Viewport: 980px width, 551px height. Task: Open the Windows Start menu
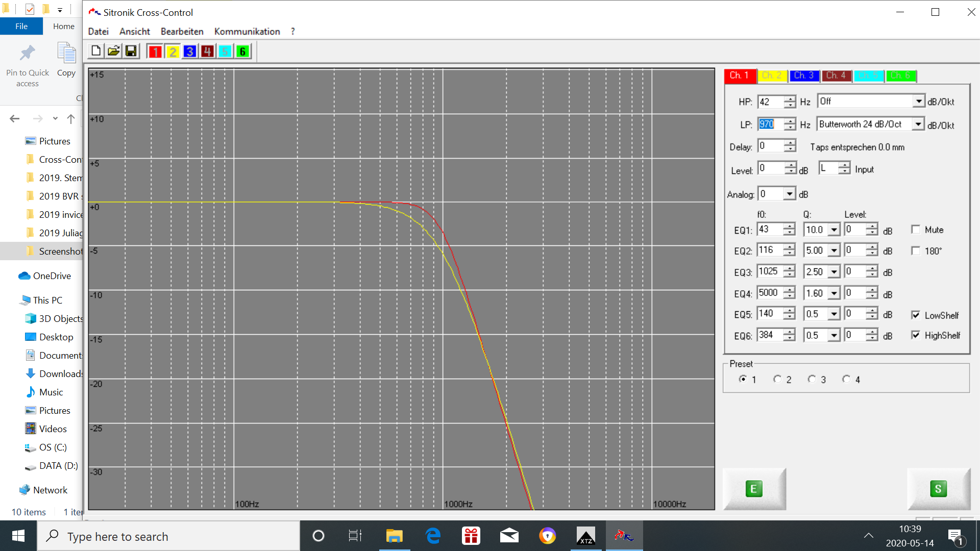(x=18, y=536)
